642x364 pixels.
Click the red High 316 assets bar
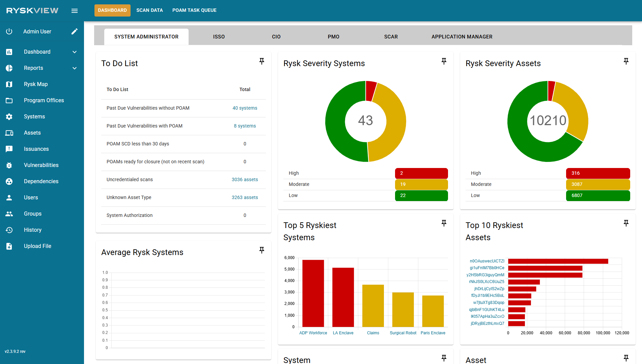597,173
